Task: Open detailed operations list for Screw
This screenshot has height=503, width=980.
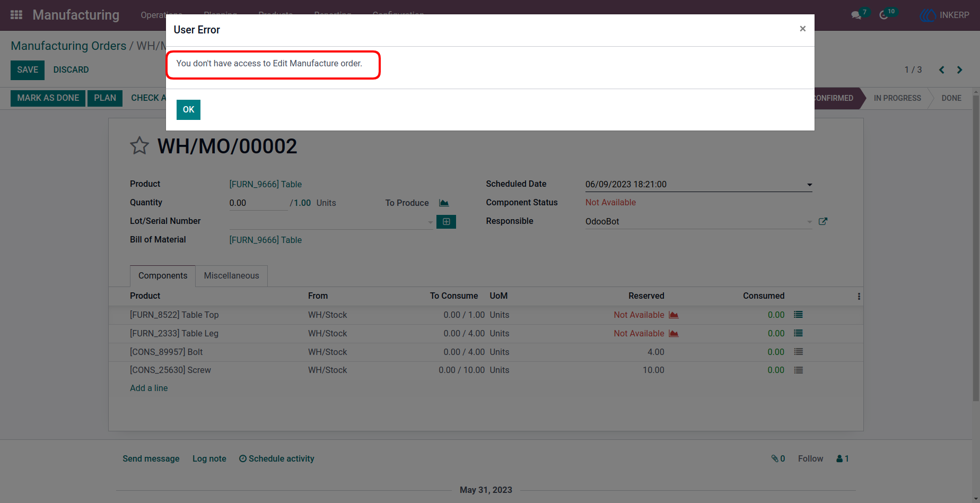Action: (798, 370)
